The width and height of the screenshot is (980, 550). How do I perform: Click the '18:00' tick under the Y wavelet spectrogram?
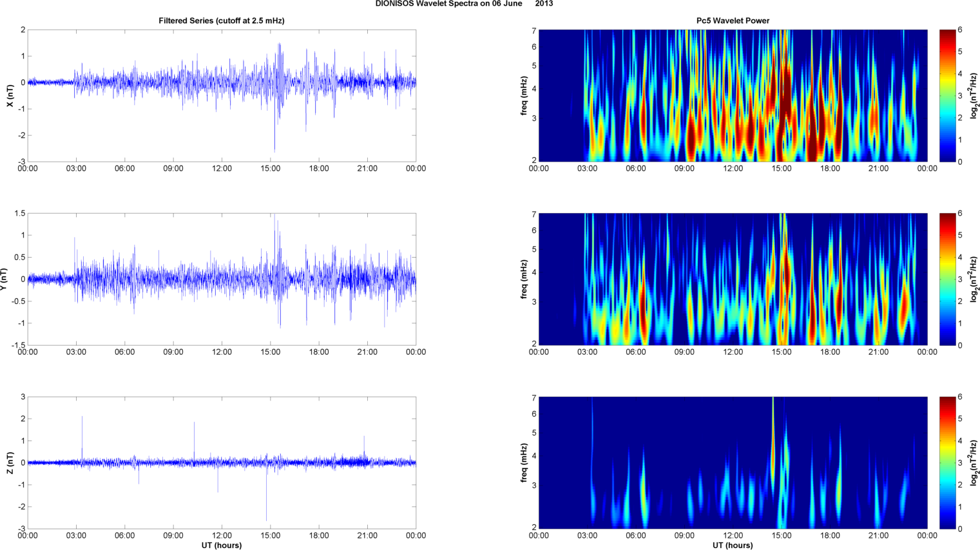[x=830, y=352]
